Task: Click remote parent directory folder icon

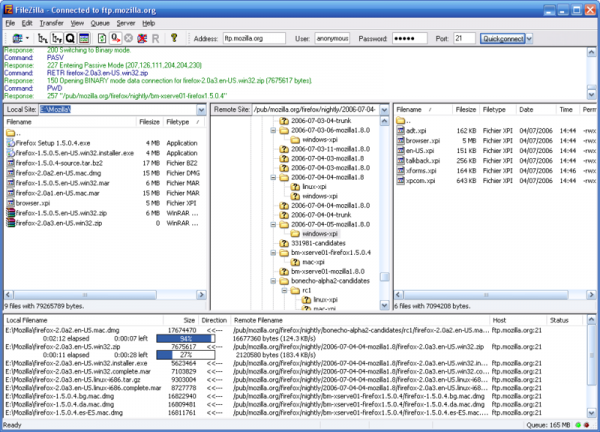Action: [x=401, y=121]
